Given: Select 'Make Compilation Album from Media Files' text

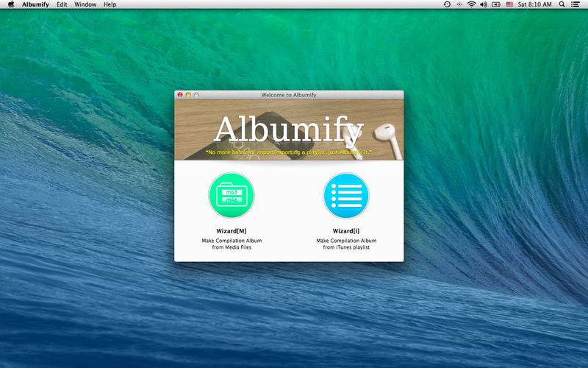Looking at the screenshot, I should (x=232, y=244).
